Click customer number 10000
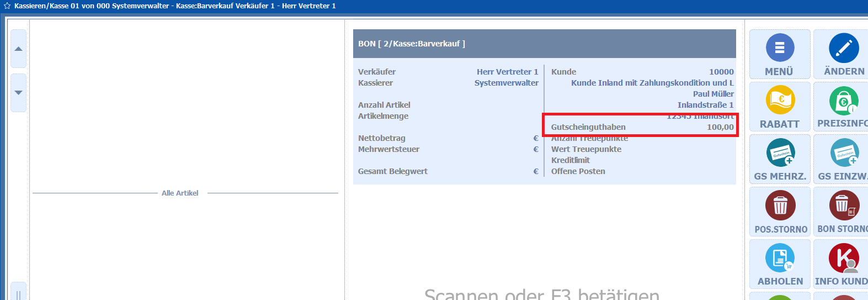 pyautogui.click(x=721, y=72)
